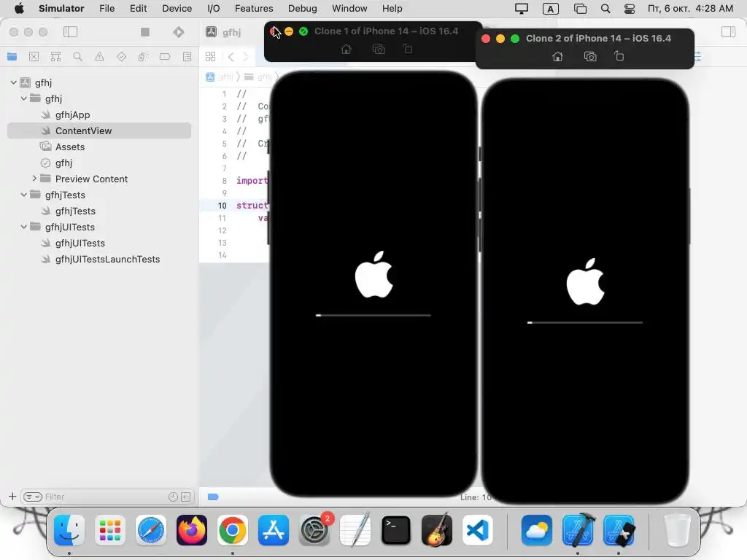
Task: Go forward in Xcode editor history
Action: 246,57
